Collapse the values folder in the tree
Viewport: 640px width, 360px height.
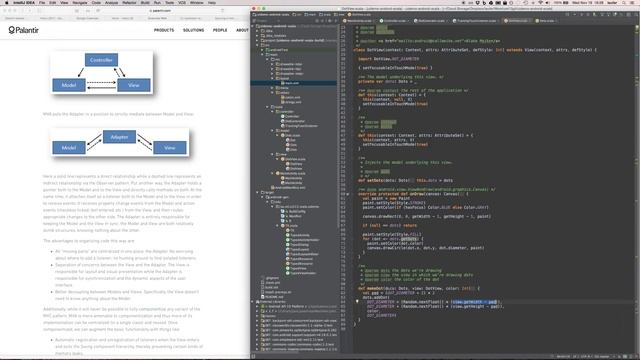[273, 93]
